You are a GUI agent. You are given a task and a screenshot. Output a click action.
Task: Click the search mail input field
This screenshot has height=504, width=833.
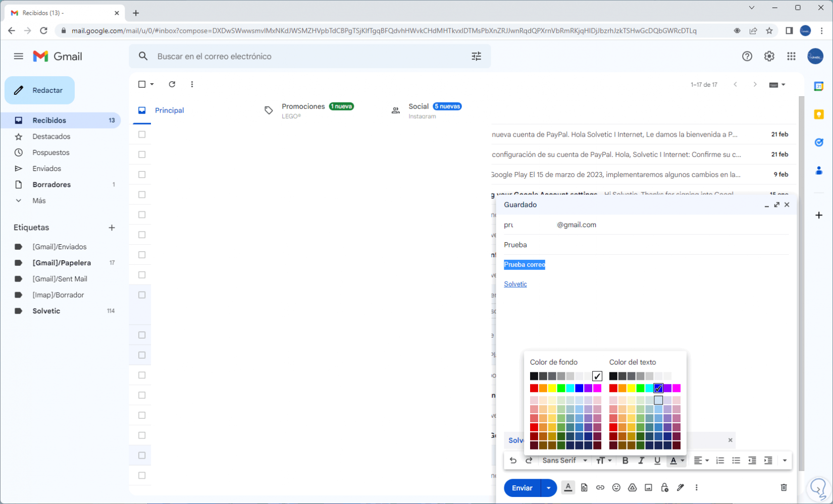tap(309, 56)
